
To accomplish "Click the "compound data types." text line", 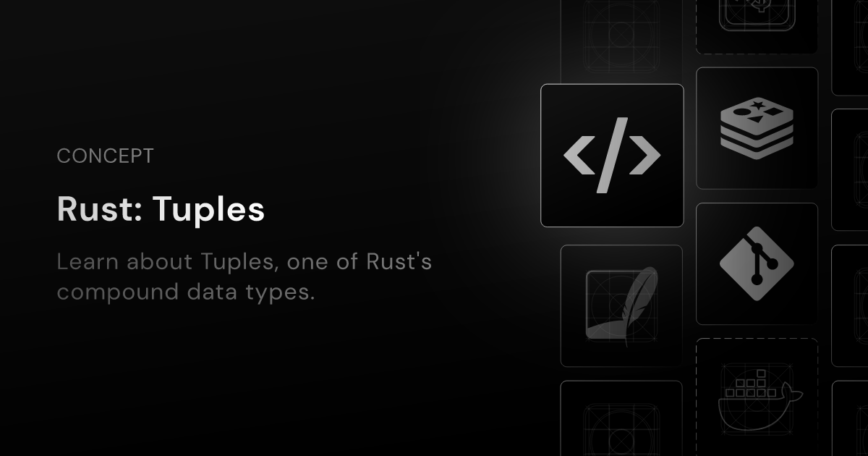I will [x=187, y=292].
